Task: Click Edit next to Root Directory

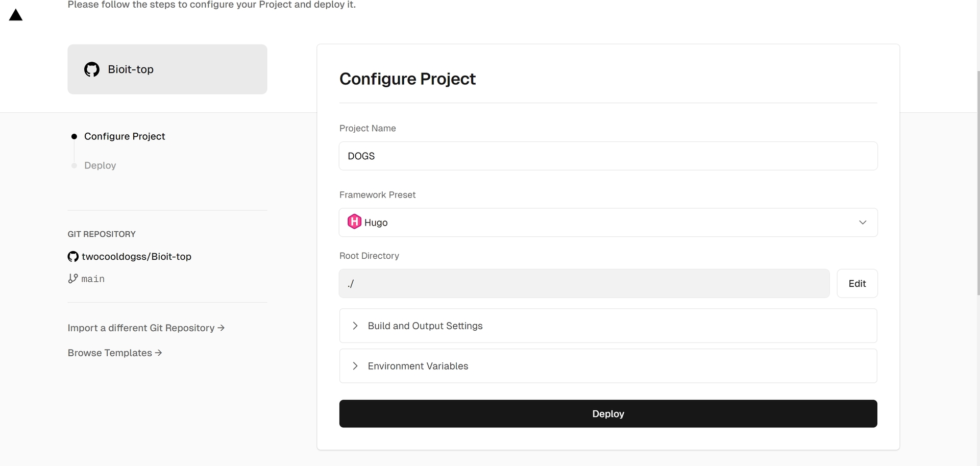Action: [857, 283]
